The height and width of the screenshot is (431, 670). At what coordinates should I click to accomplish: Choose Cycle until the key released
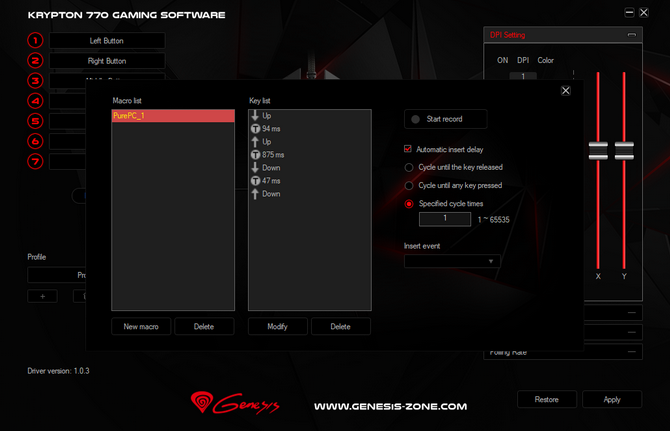[x=409, y=167]
